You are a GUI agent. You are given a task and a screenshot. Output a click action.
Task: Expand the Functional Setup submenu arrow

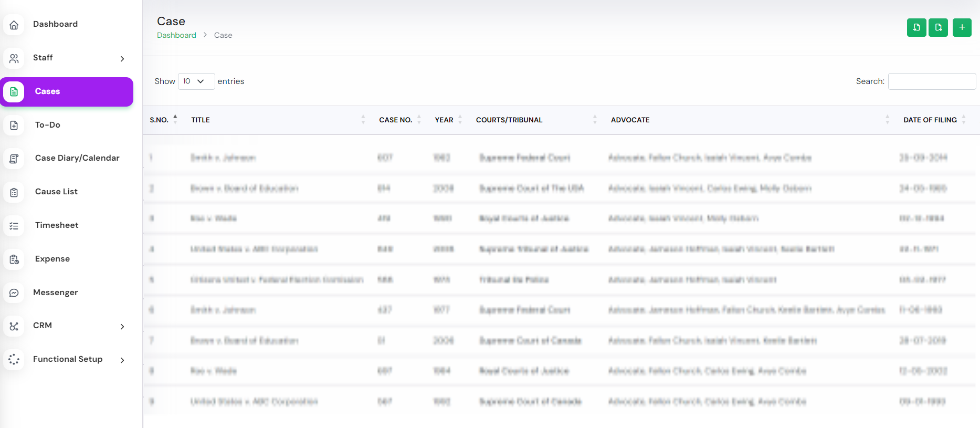pos(122,360)
